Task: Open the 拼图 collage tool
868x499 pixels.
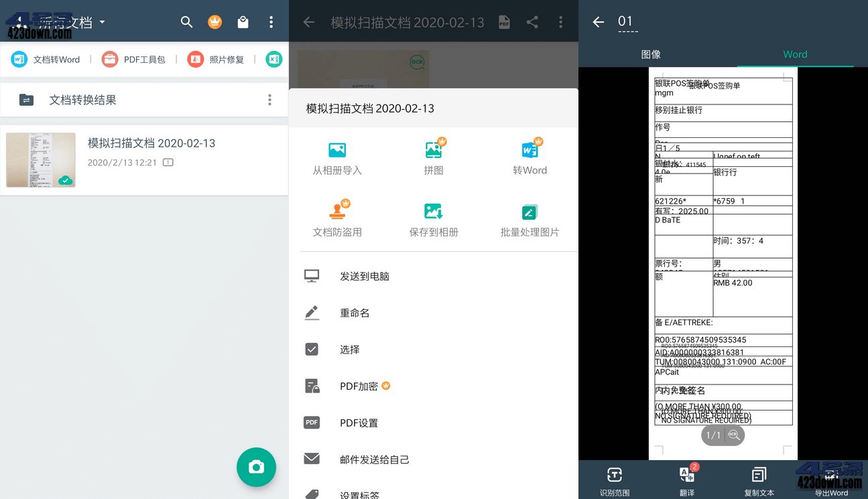Action: (433, 155)
